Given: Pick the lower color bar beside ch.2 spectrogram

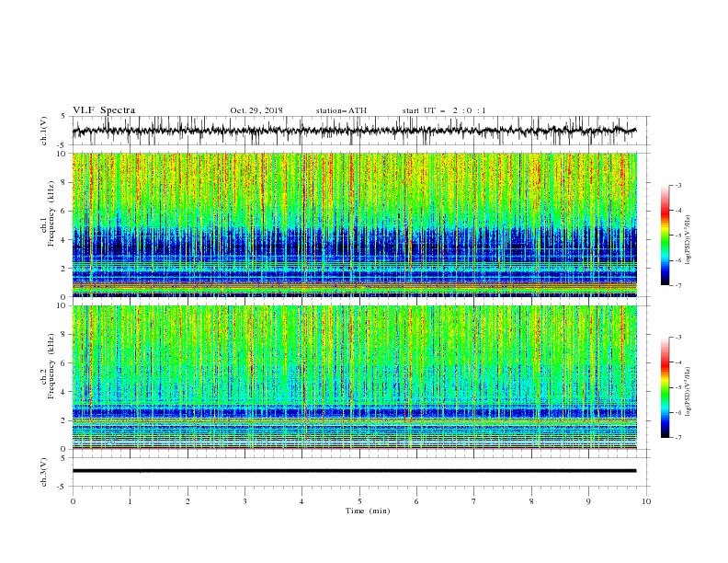Looking at the screenshot, I should click(665, 387).
